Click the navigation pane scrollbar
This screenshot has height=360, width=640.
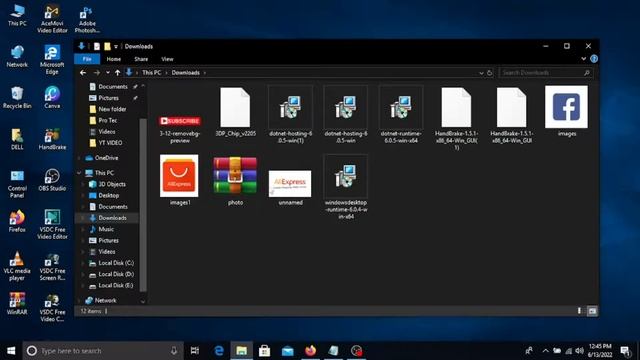click(143, 204)
